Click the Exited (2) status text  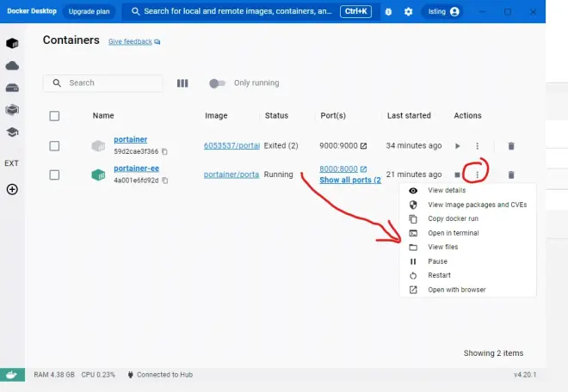pos(281,145)
